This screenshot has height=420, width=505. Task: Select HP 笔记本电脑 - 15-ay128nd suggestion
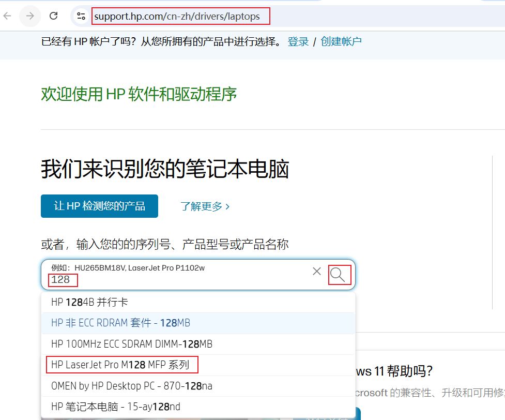pyautogui.click(x=116, y=407)
